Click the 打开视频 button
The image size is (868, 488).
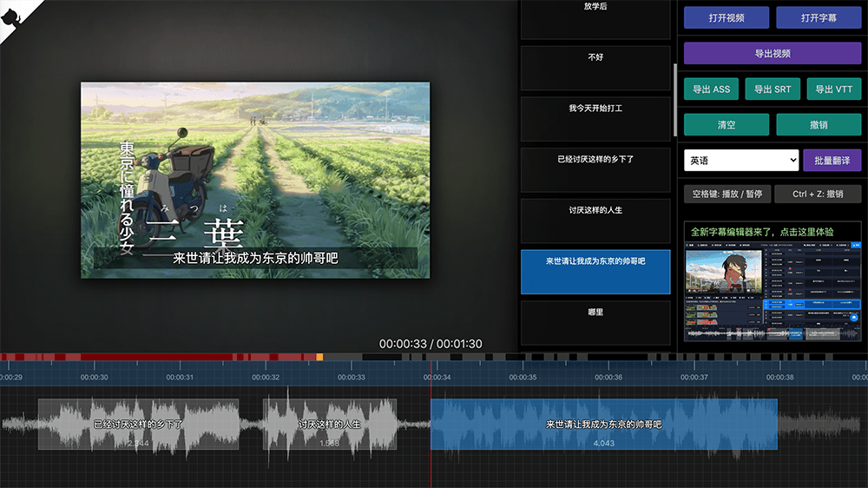coord(727,17)
